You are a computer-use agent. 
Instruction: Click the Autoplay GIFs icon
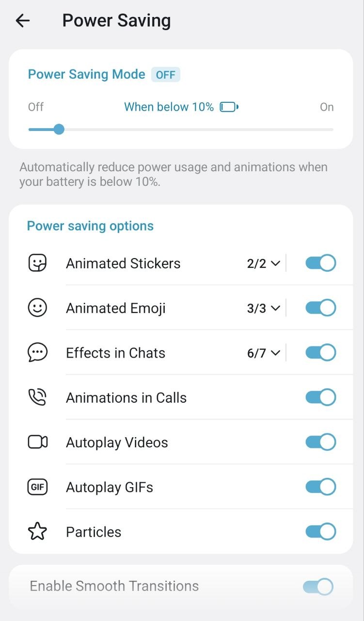(37, 487)
